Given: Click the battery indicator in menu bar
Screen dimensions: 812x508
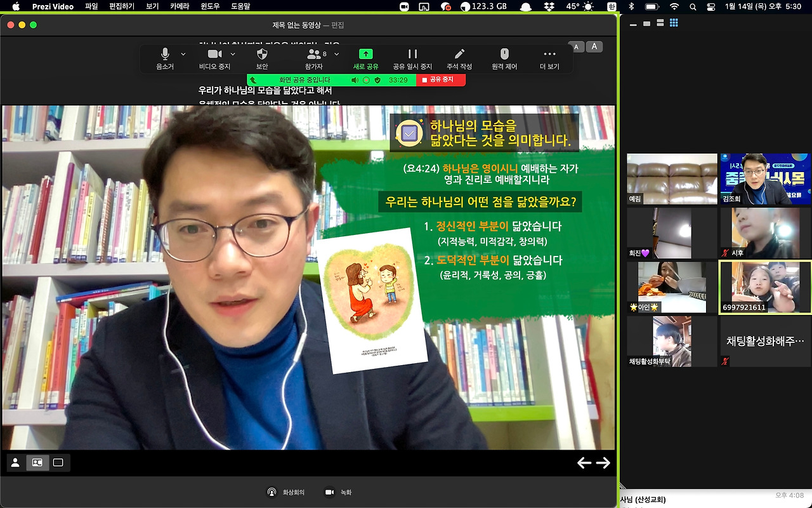Looking at the screenshot, I should tap(652, 6).
